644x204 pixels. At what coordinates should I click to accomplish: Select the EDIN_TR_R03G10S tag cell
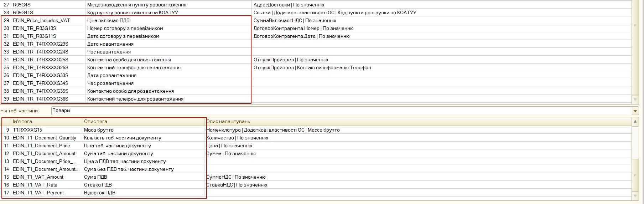pyautogui.click(x=48, y=28)
